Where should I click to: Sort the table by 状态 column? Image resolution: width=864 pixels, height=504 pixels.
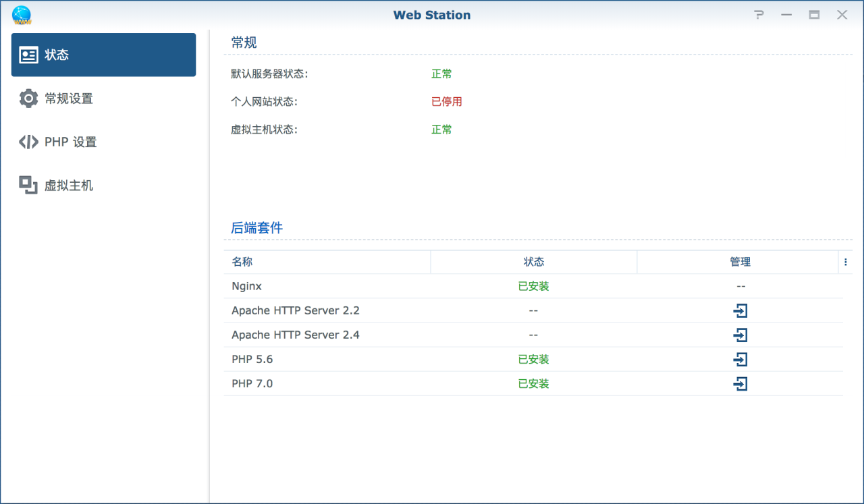click(x=533, y=262)
